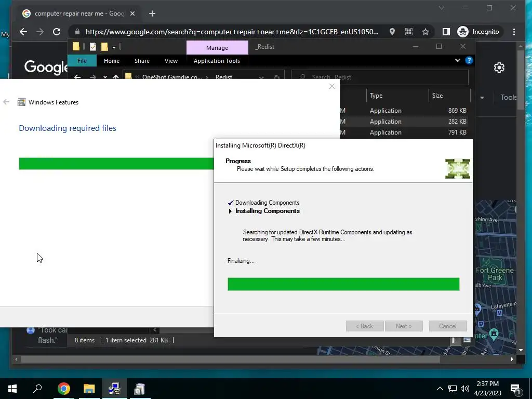Image resolution: width=532 pixels, height=399 pixels.
Task: Switch to large icons view in Explorer
Action: [467, 340]
